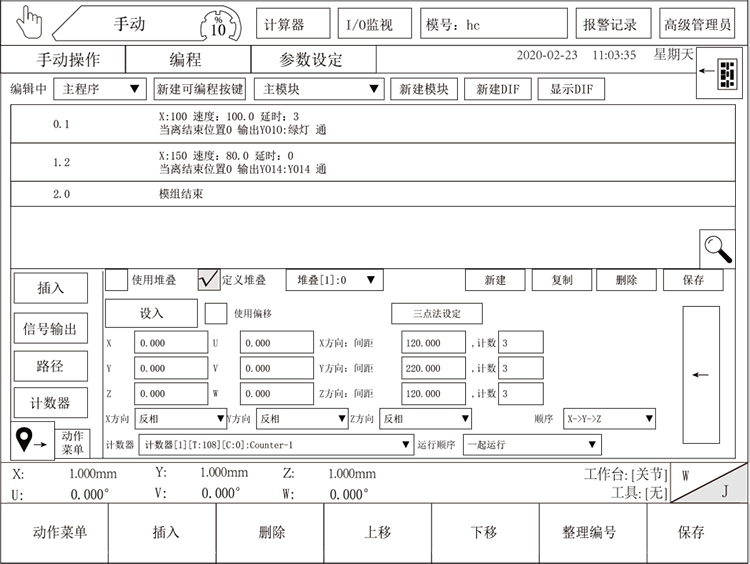Enable the 使用堆叠 checkbox
Screen dimensions: 750x564
[117, 280]
